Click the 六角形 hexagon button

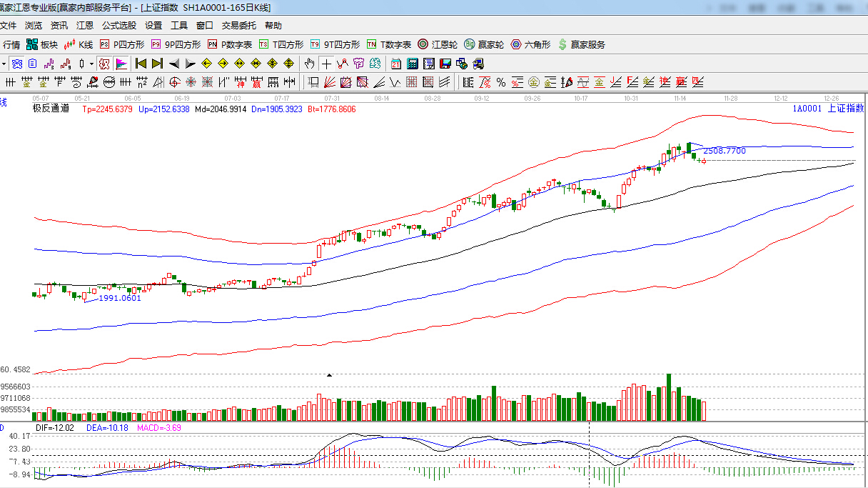pos(530,44)
